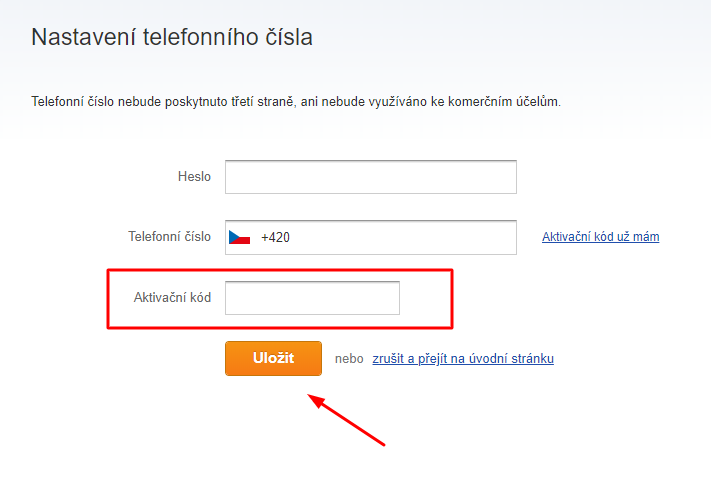Click the Czech flag icon in phone field
Viewport: 711px width, 496px height.
coord(239,237)
